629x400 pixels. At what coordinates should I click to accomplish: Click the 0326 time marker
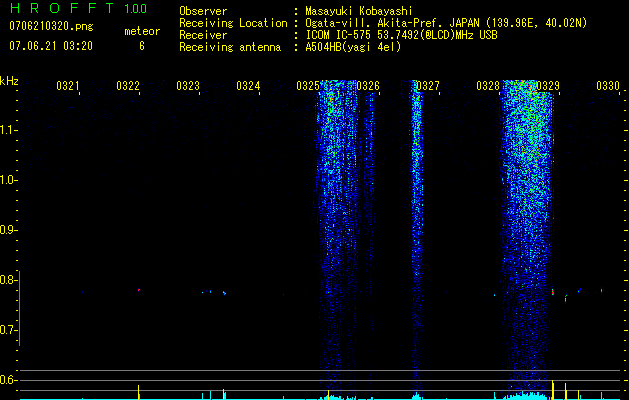pos(368,86)
